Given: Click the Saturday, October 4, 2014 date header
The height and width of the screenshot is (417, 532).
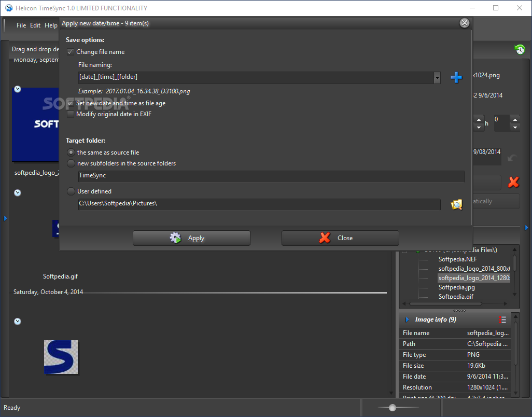Looking at the screenshot, I should point(48,292).
